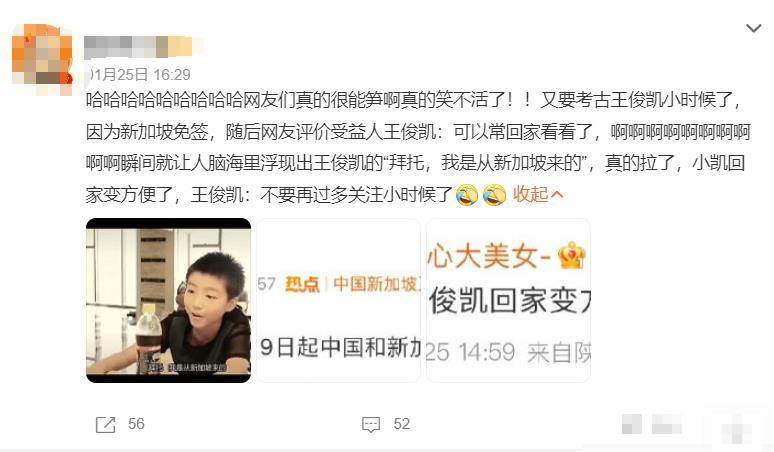Open the boy video screenshot thumbnail
774x452 pixels.
point(168,301)
